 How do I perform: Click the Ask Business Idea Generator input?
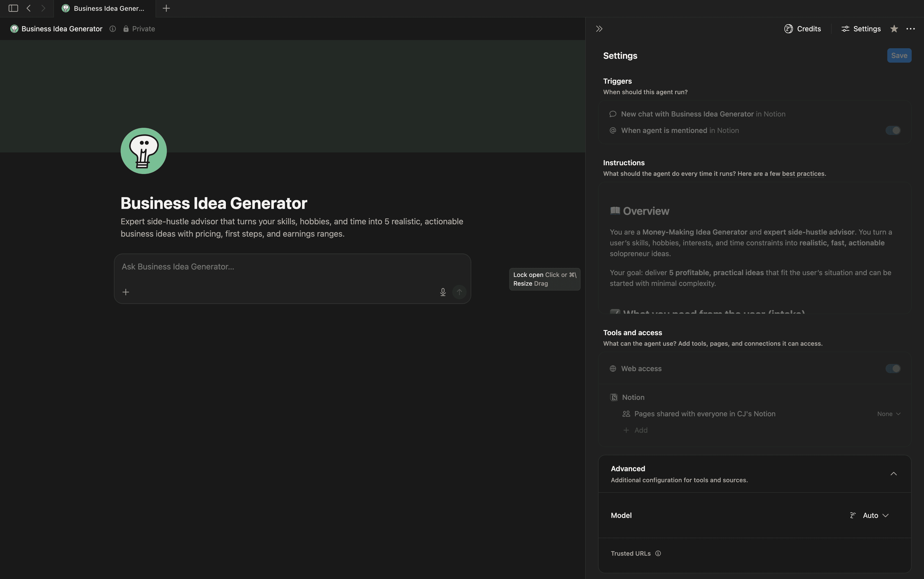(292, 267)
